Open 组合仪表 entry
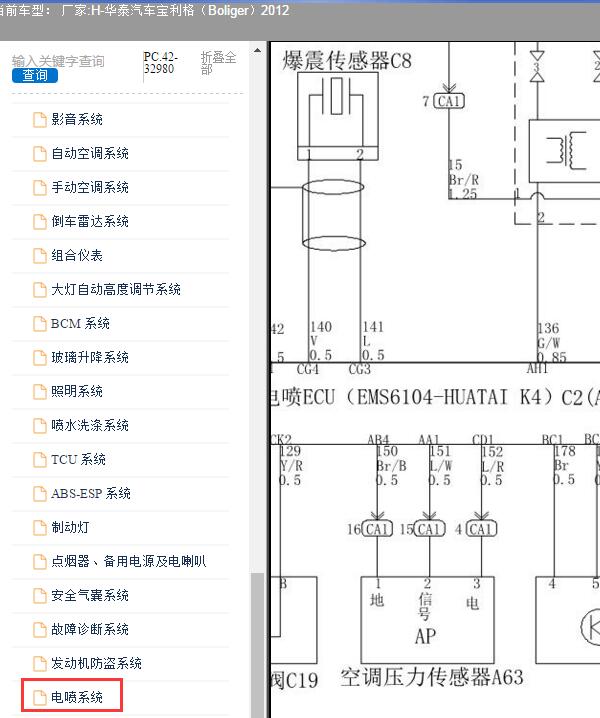 point(76,255)
